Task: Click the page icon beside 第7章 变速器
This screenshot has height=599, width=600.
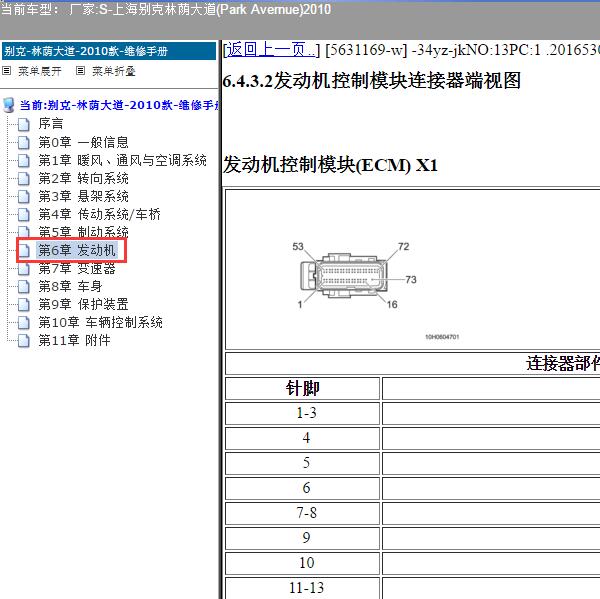Action: [x=24, y=269]
